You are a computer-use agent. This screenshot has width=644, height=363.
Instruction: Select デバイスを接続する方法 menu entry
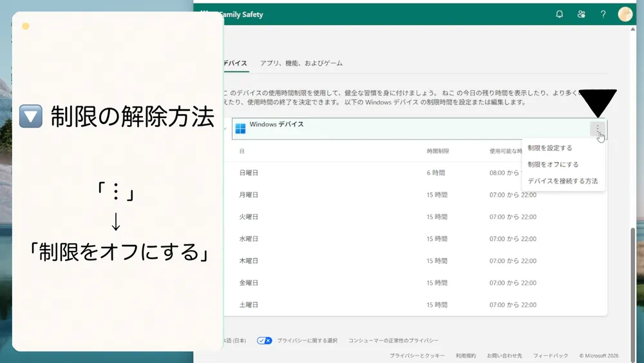(562, 181)
